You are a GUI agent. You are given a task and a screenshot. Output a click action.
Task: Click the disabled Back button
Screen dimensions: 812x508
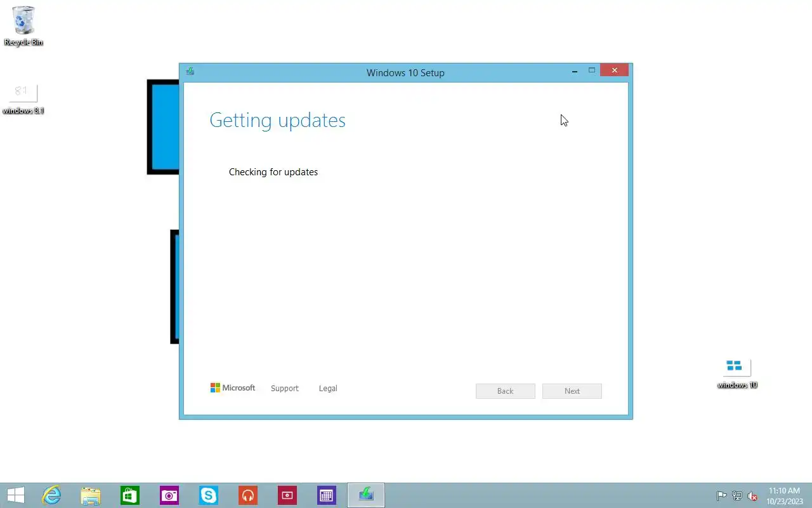(505, 391)
